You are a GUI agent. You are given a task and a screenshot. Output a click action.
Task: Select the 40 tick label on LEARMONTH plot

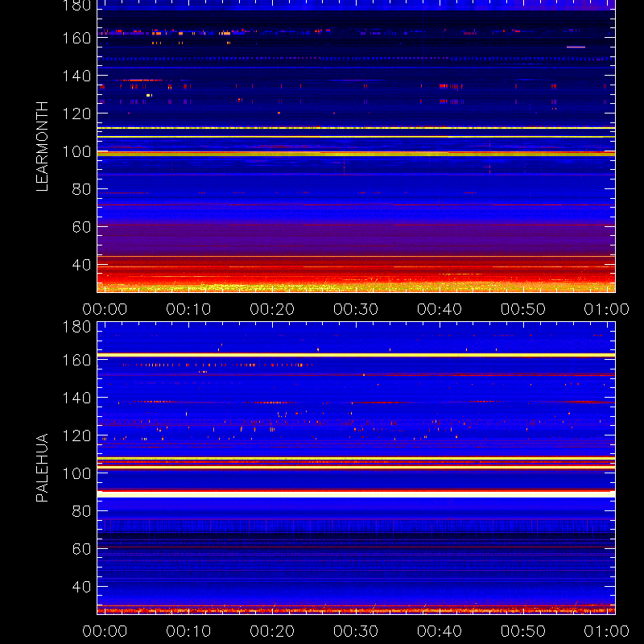point(81,265)
